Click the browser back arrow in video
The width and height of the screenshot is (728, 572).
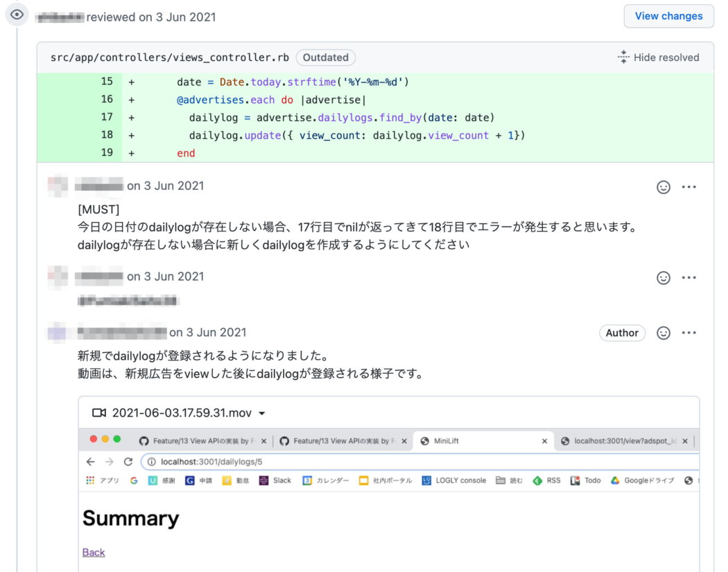[x=91, y=462]
